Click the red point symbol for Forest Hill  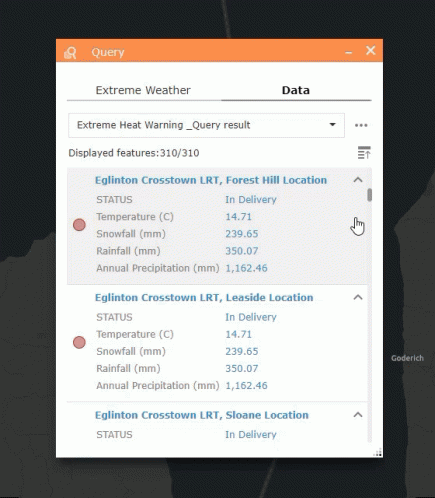tap(79, 225)
